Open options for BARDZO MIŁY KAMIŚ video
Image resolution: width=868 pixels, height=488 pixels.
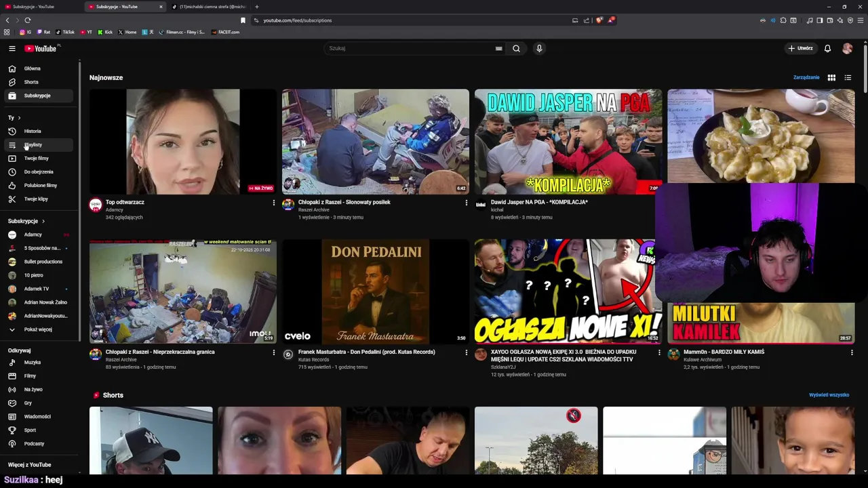852,352
